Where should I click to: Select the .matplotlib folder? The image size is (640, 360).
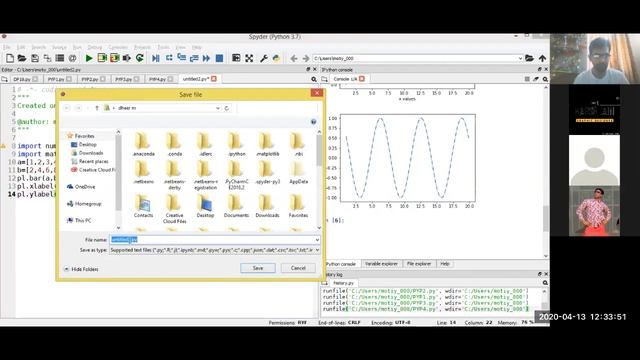267,144
